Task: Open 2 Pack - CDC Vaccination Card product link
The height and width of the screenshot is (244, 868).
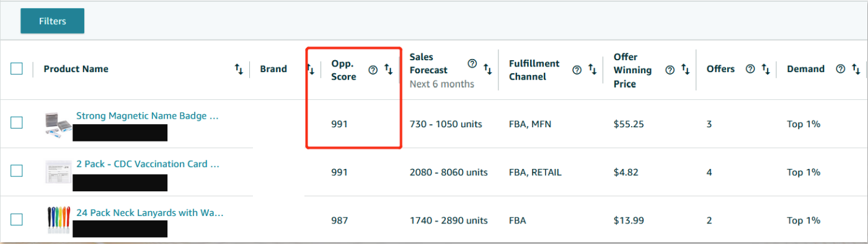Action: coord(148,164)
